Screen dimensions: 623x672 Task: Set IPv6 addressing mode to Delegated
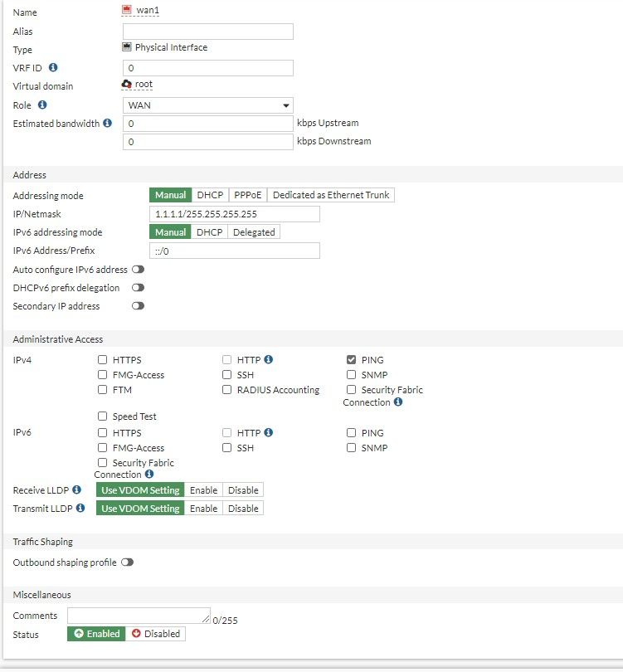254,232
